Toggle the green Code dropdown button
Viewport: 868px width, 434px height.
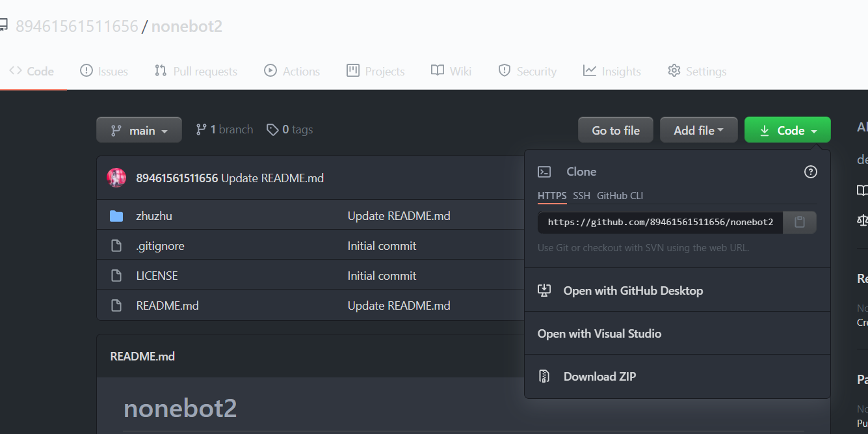click(787, 130)
